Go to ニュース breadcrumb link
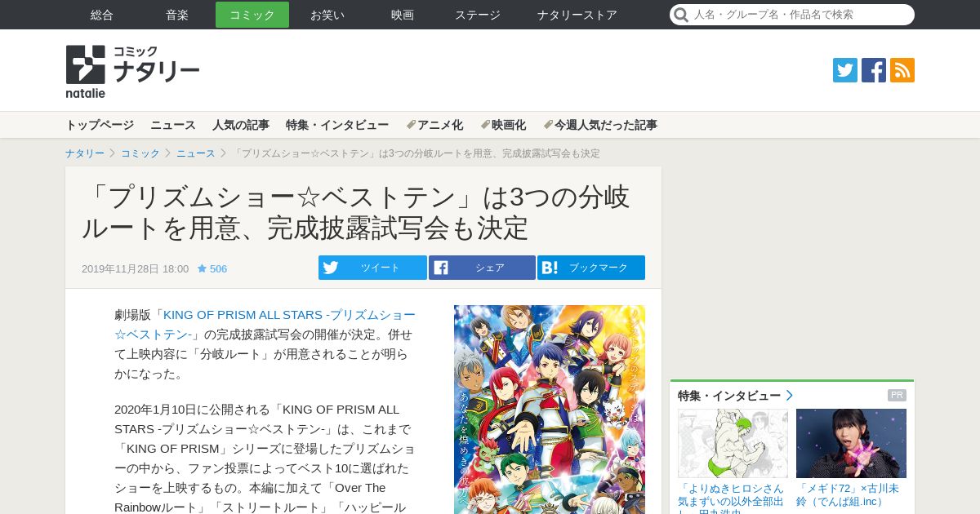Screen dimensions: 980x514 click(196, 153)
